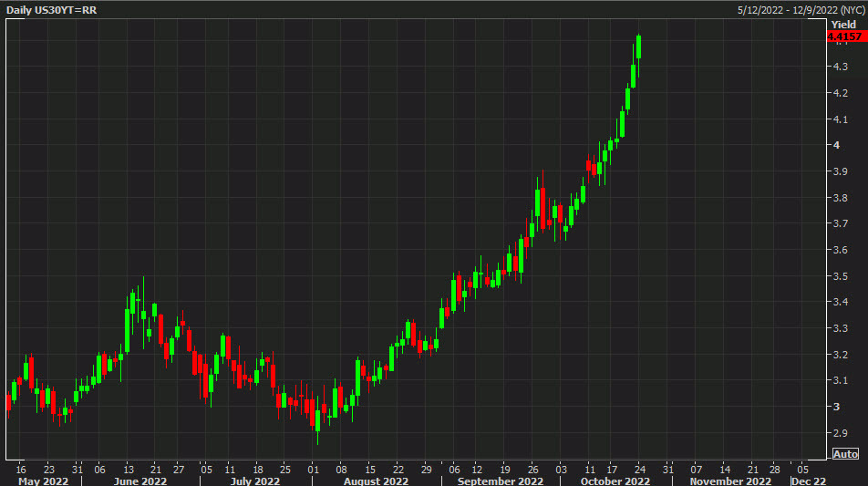Click the 4.3 yield axis label

841,67
